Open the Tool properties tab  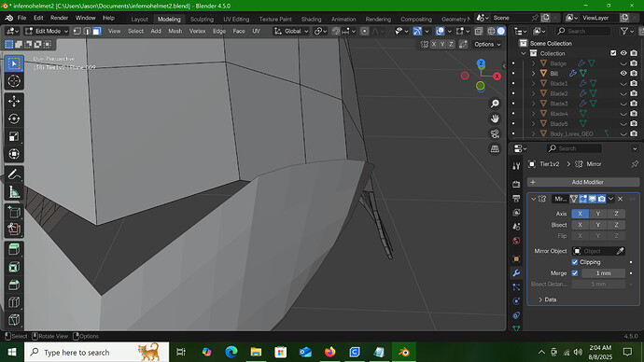[516, 166]
